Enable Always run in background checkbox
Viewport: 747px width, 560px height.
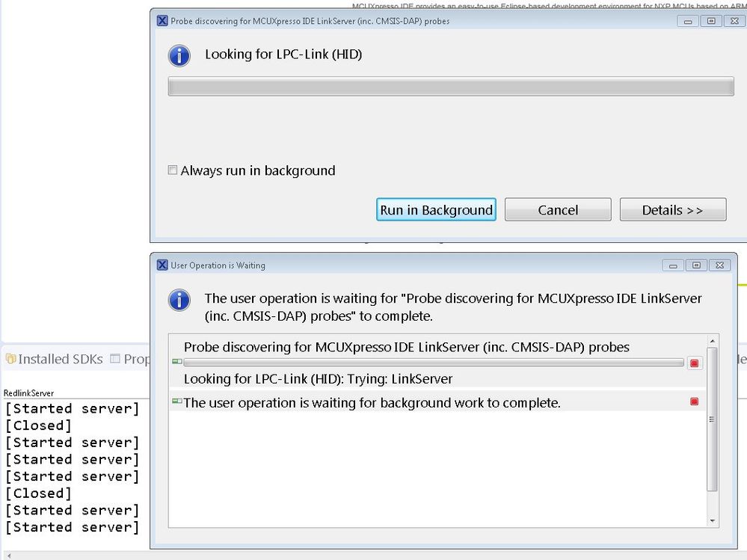click(173, 170)
